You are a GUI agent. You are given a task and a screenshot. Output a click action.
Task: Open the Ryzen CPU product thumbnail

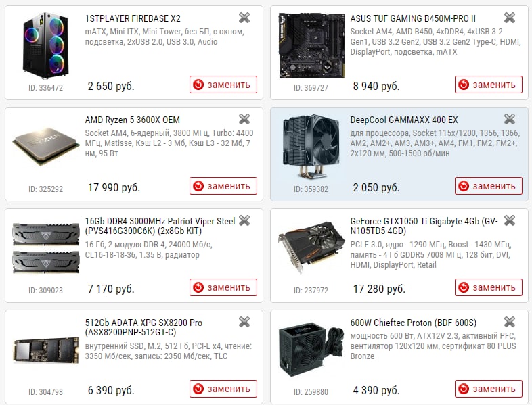45,147
